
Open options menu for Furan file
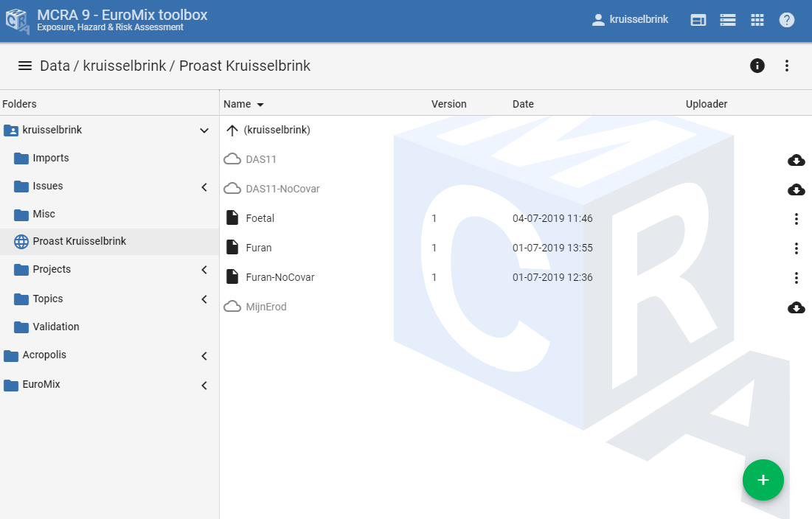pyautogui.click(x=796, y=248)
